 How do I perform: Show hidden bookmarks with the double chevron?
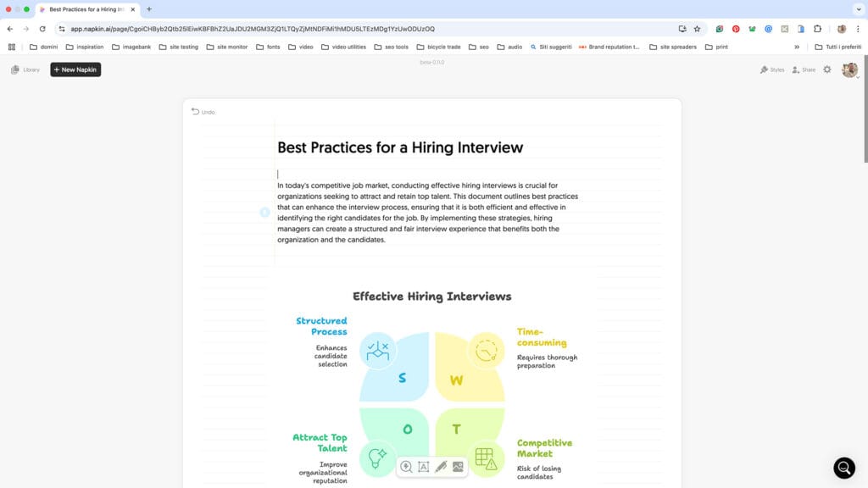click(797, 47)
